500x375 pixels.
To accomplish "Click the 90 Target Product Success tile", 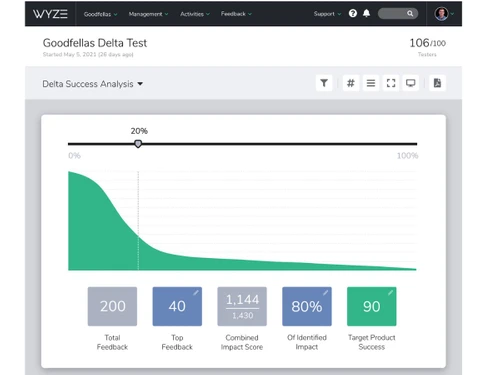I will [x=372, y=306].
